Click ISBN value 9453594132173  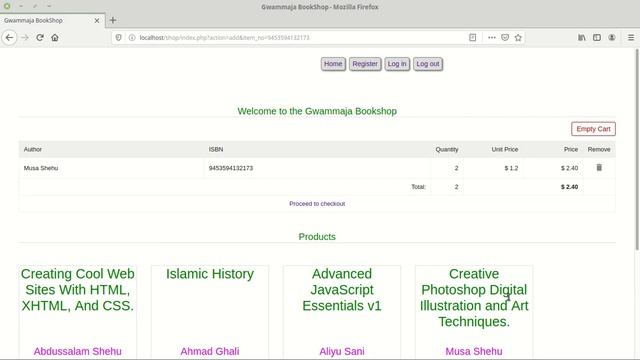[x=231, y=168]
